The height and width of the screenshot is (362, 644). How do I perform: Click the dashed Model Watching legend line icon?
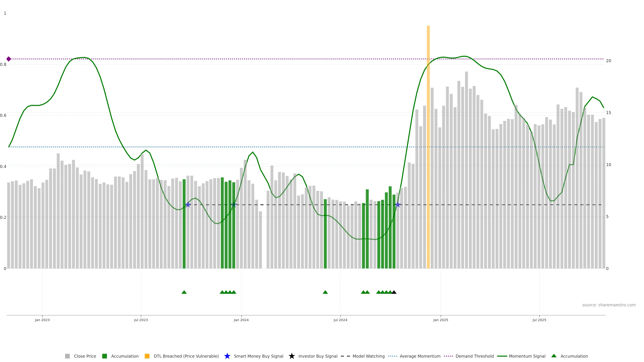(345, 356)
